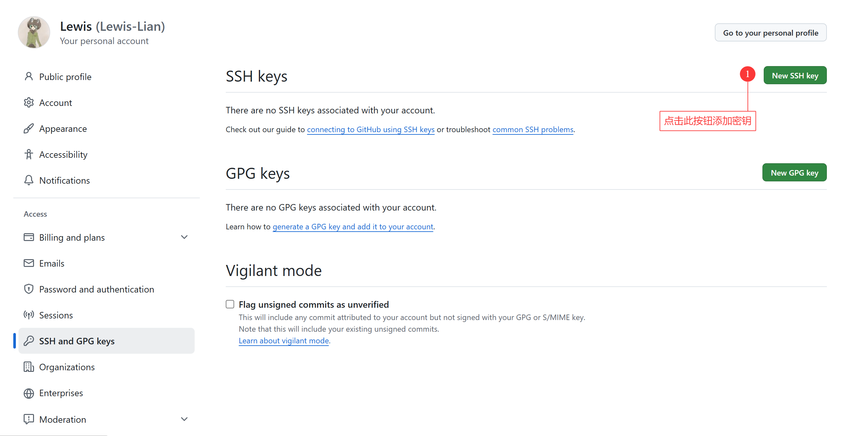Click the Notifications bell icon
868x436 pixels.
29,180
